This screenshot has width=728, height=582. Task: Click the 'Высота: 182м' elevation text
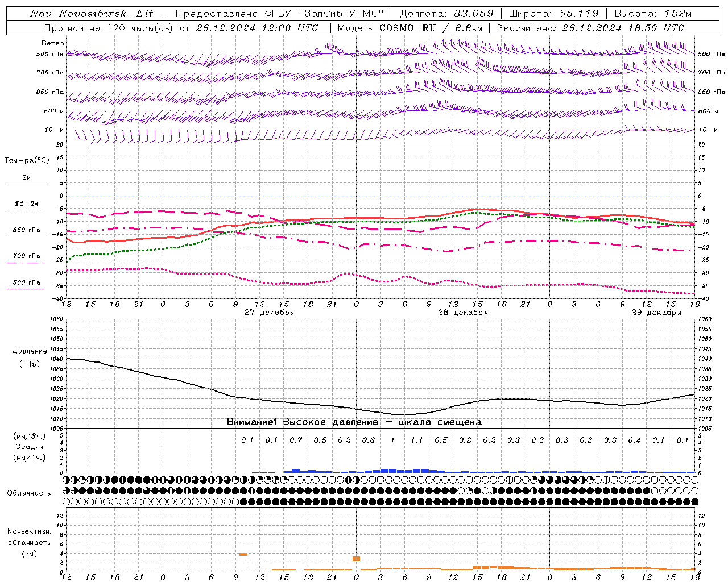pos(653,14)
